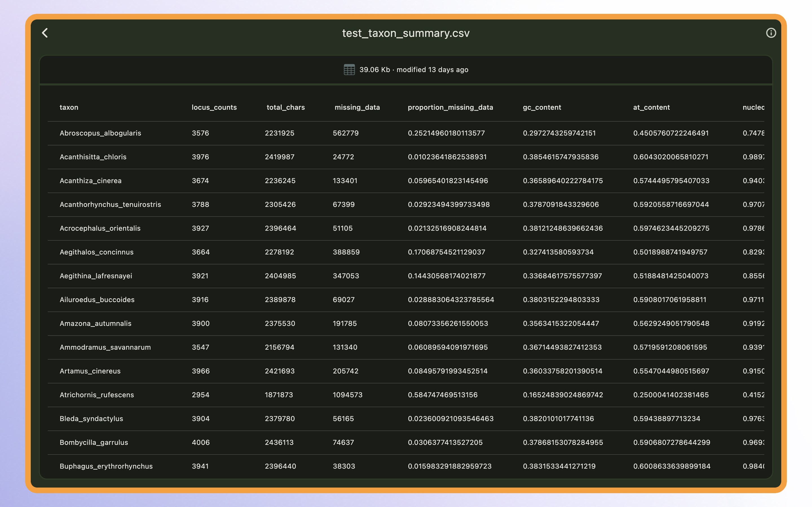Click the test_taxon_summary.csv title

tap(406, 33)
